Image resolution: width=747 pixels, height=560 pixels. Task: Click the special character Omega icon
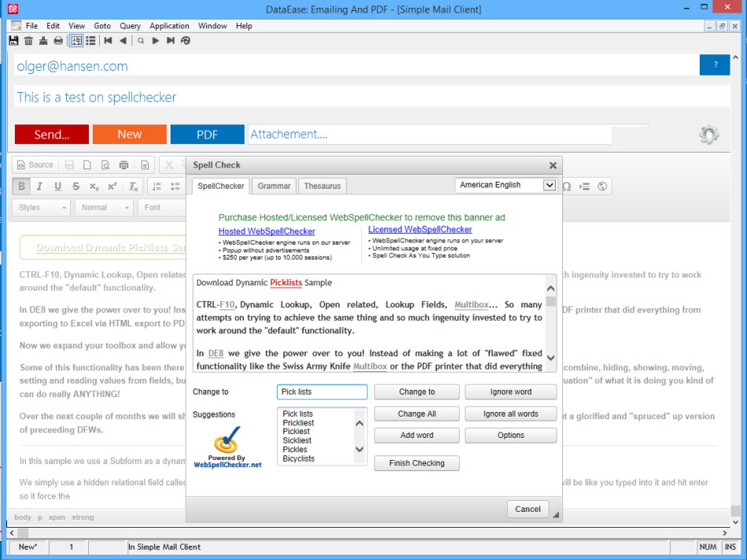(x=567, y=186)
